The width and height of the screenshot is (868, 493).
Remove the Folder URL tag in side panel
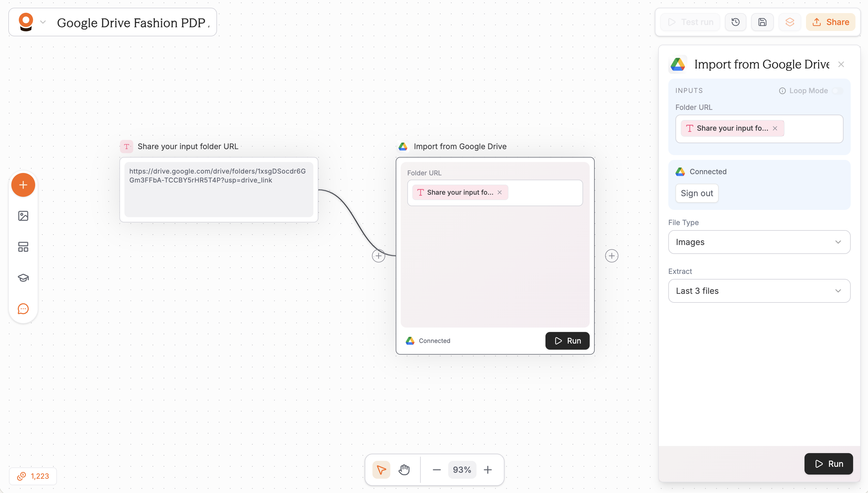point(775,128)
